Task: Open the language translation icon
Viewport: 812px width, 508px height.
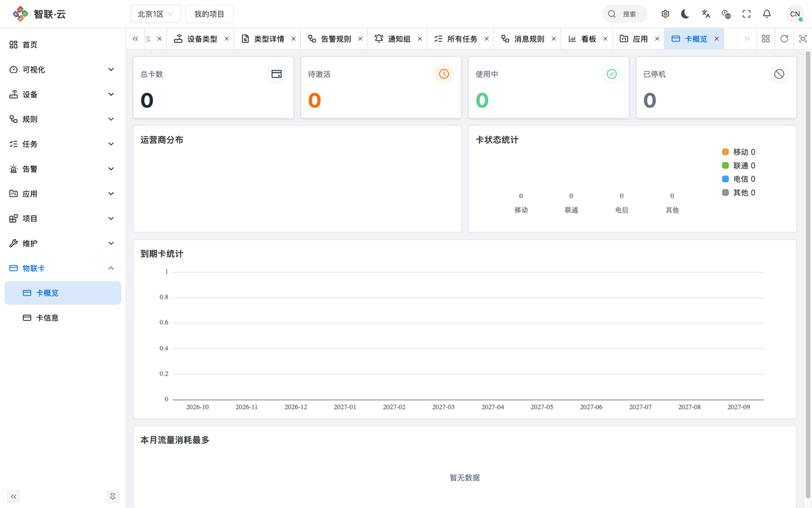Action: pos(705,14)
